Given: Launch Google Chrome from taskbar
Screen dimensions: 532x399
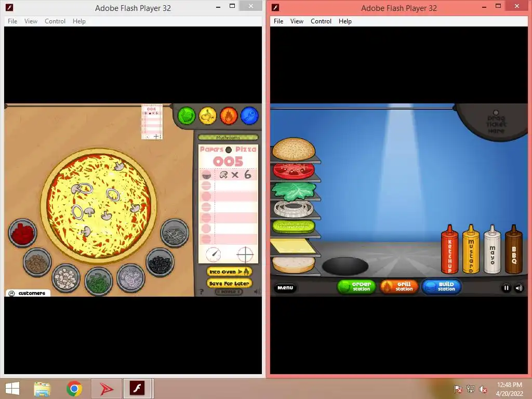Looking at the screenshot, I should click(x=74, y=389).
